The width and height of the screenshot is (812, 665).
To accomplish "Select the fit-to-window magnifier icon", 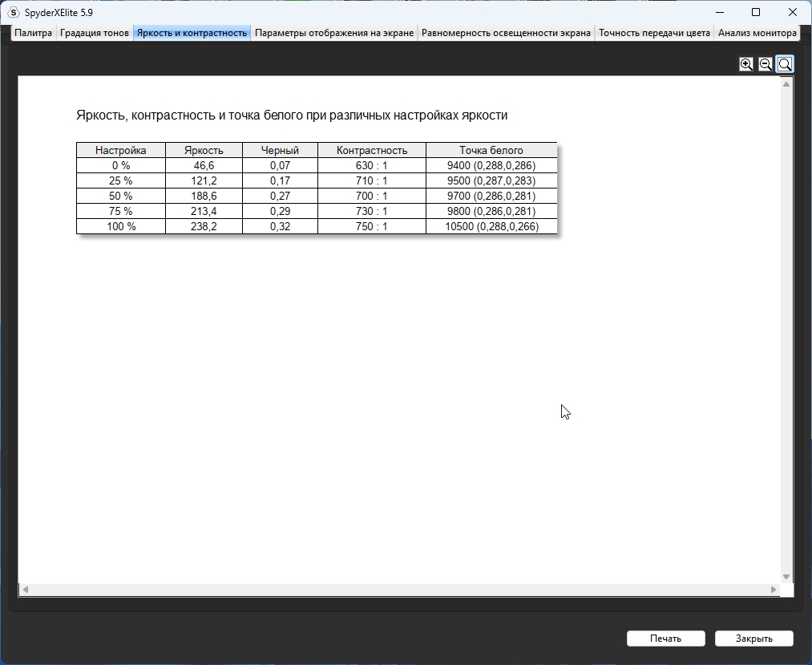I will (785, 64).
